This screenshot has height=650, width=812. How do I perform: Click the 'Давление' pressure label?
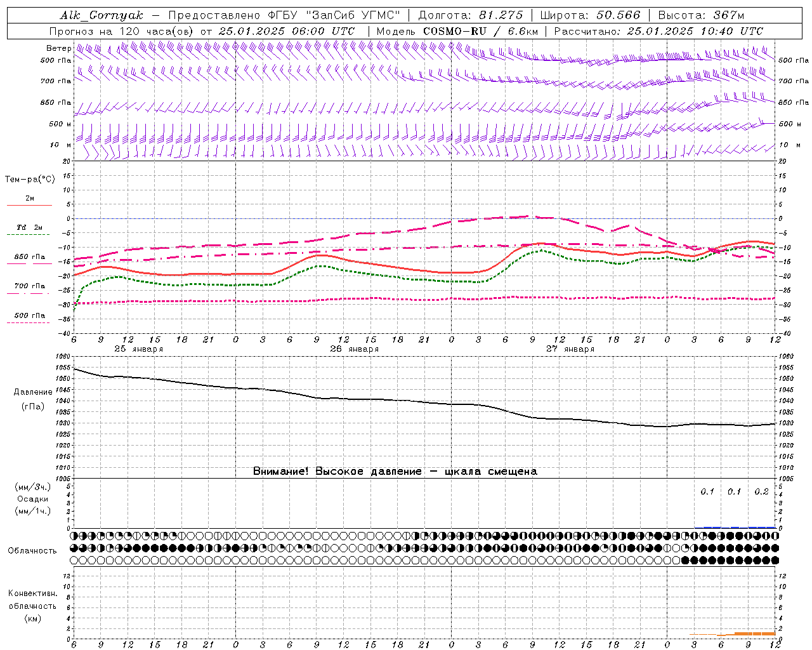33,392
